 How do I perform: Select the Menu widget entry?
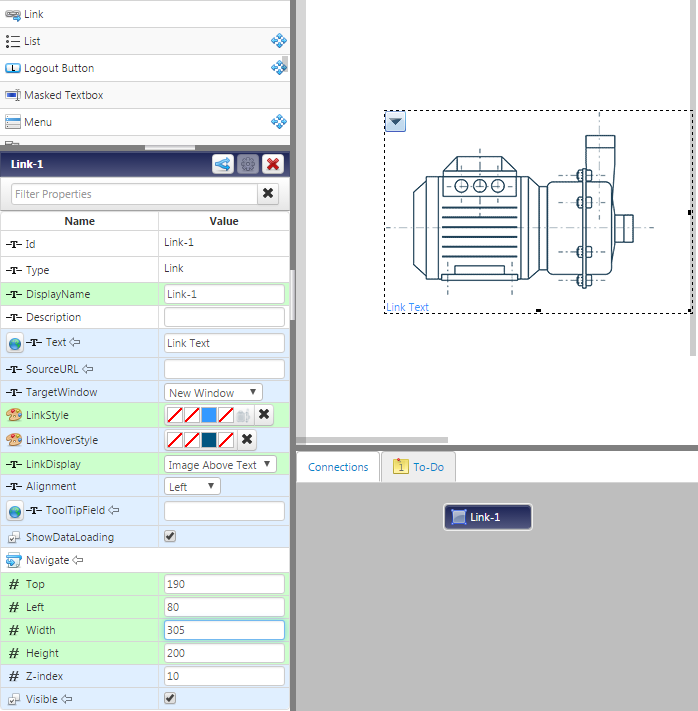145,122
